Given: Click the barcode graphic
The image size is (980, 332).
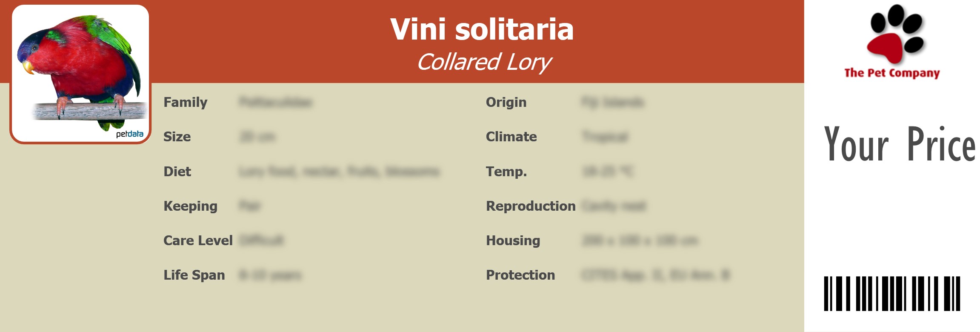Looking at the screenshot, I should pos(891,294).
